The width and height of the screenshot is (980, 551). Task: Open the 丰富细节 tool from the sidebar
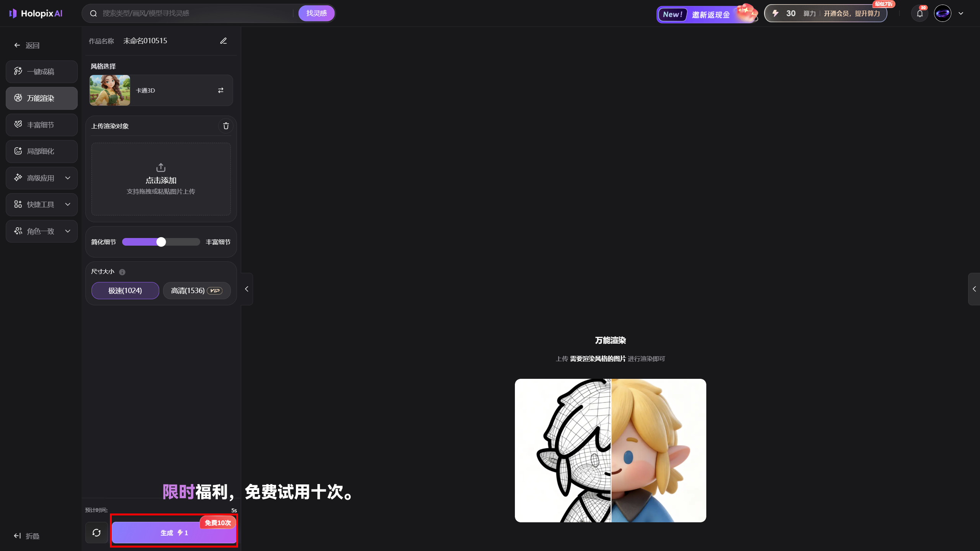pos(41,124)
